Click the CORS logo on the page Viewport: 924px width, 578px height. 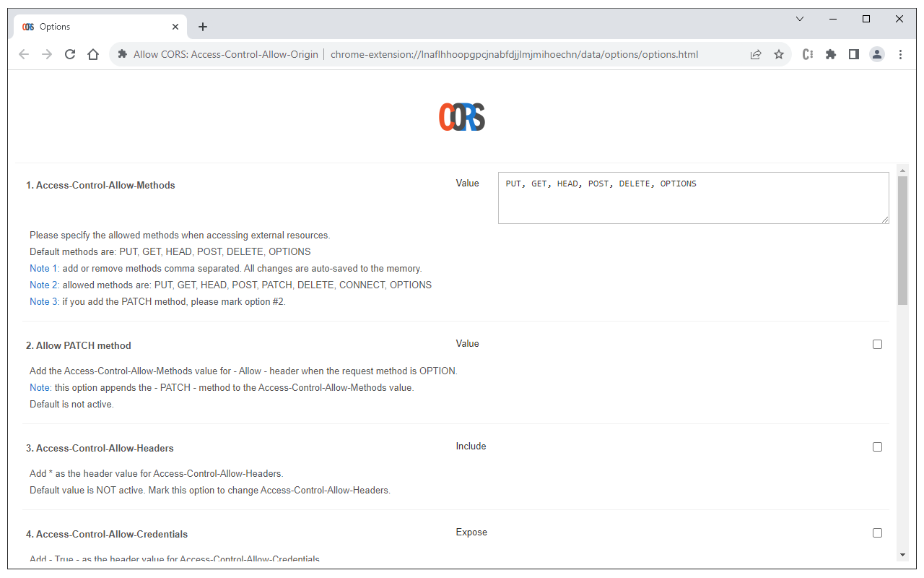click(x=462, y=116)
